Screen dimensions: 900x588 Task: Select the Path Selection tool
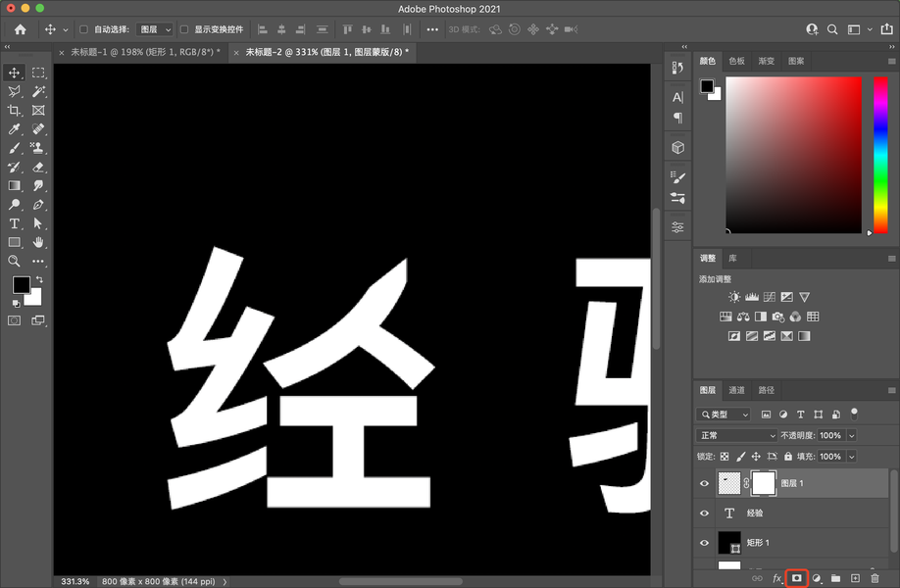pos(38,223)
